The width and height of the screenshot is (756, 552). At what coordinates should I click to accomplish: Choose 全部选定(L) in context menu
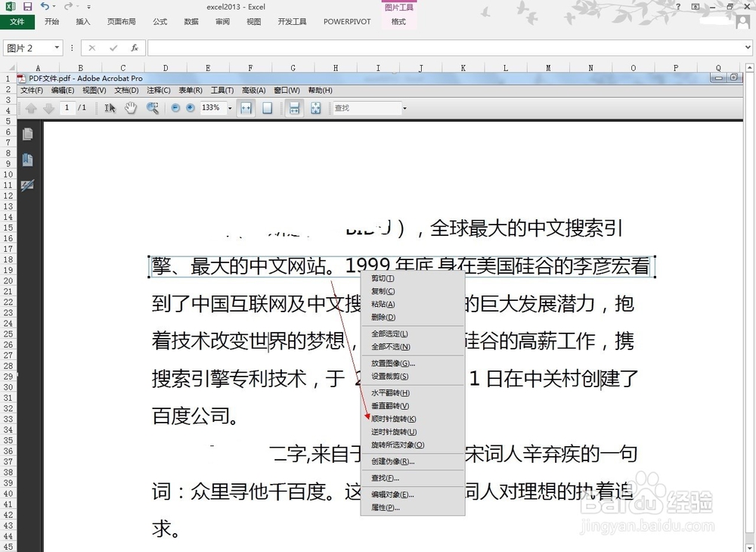(x=413, y=333)
